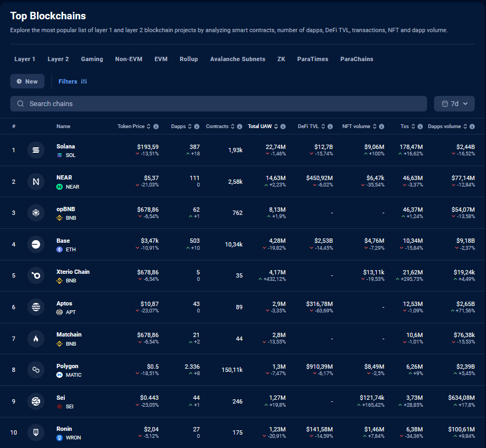Select the Gaming category tab
This screenshot has width=486, height=448.
pos(92,59)
